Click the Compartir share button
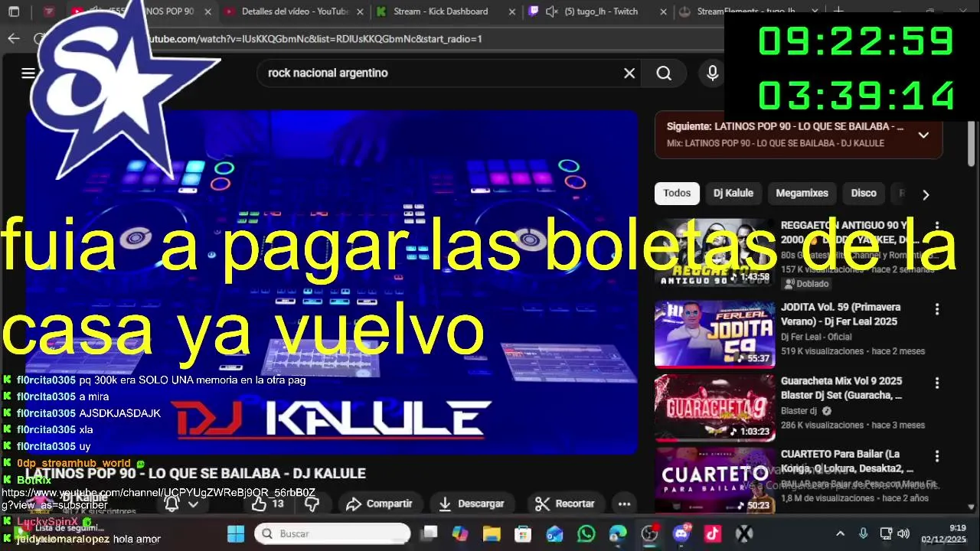 click(x=379, y=504)
